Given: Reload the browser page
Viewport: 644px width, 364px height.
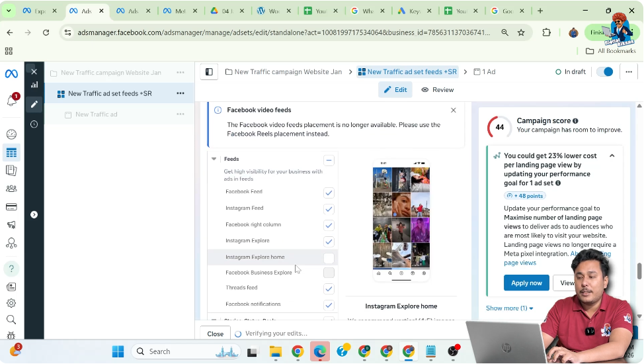Looking at the screenshot, I should [46, 32].
